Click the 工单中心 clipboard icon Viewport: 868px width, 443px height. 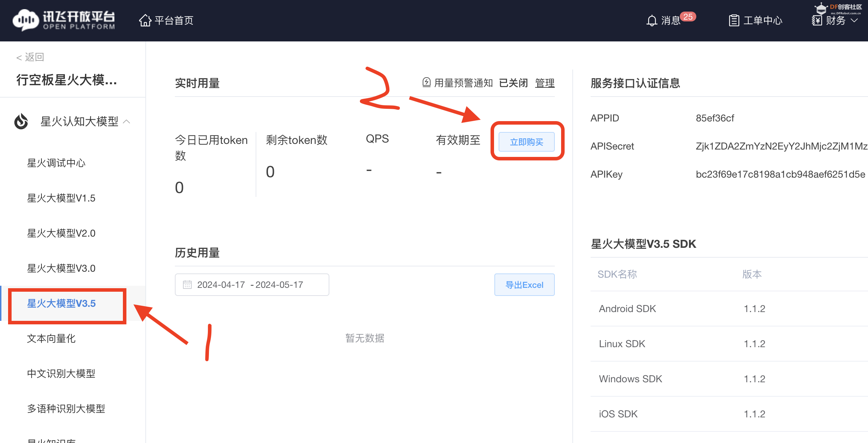[x=734, y=20]
